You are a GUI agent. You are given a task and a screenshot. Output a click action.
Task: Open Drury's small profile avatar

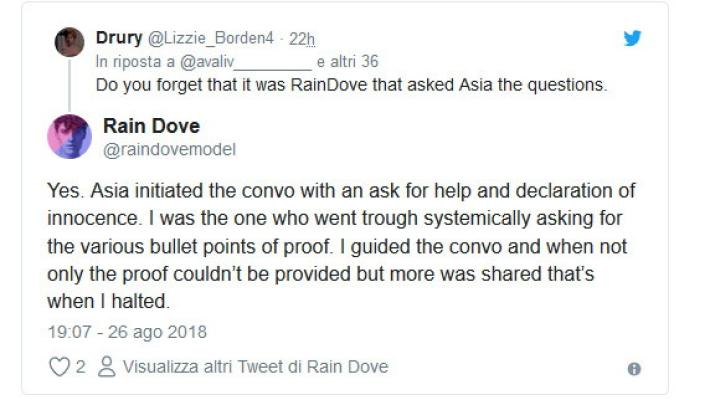[69, 42]
